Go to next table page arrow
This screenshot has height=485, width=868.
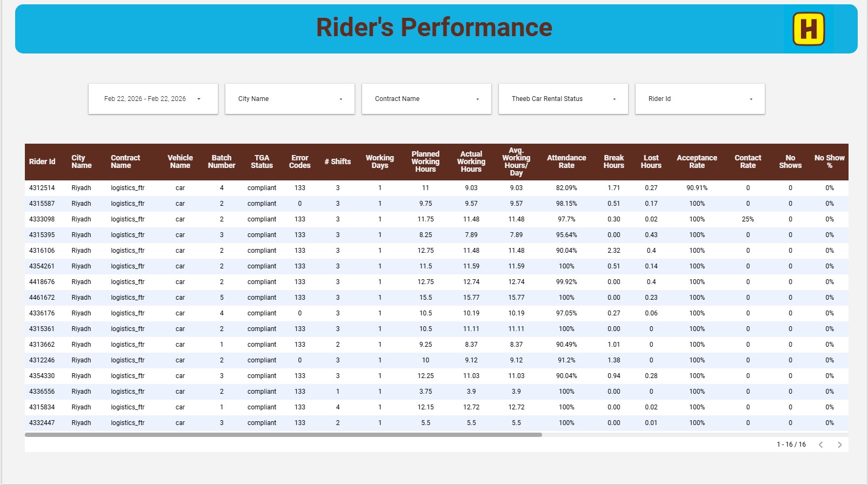tap(839, 444)
